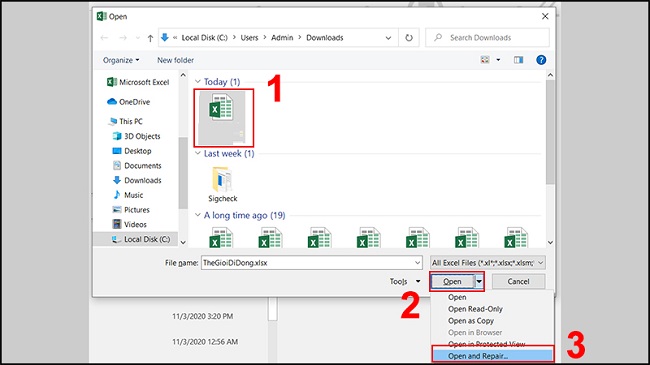Open Videos in the navigation pane
This screenshot has width=650, height=365.
(130, 224)
